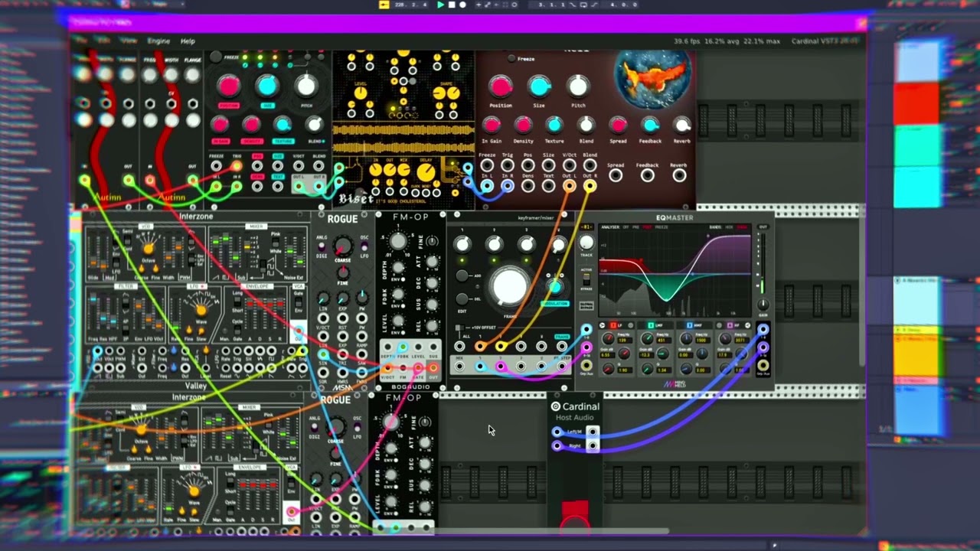Open the View menu
The image size is (980, 551).
pyautogui.click(x=129, y=41)
